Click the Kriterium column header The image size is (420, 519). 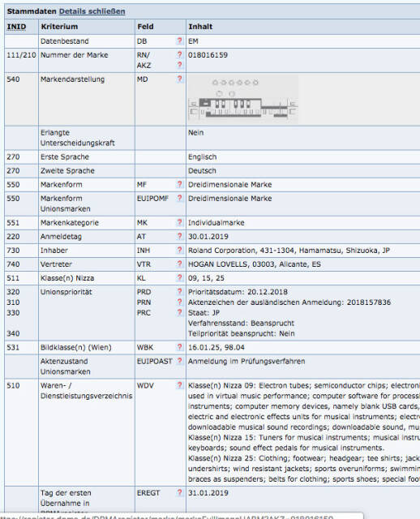[59, 27]
